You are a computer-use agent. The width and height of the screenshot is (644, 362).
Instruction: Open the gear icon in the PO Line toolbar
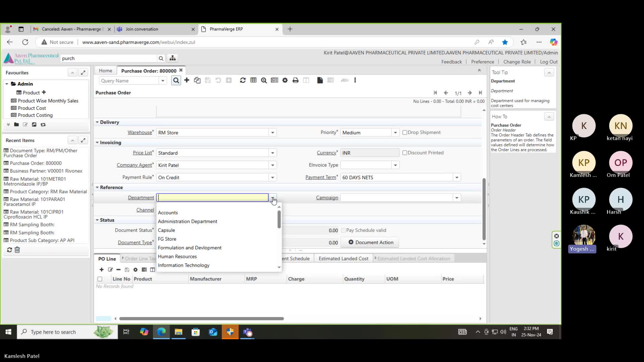(136, 269)
